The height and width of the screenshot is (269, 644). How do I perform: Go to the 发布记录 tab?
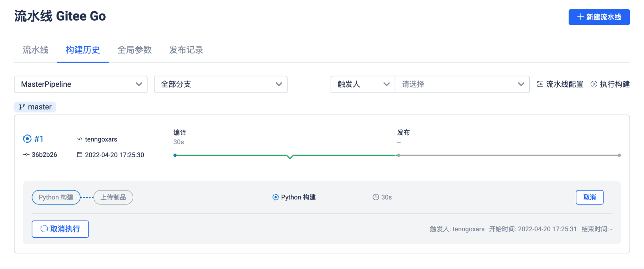186,50
